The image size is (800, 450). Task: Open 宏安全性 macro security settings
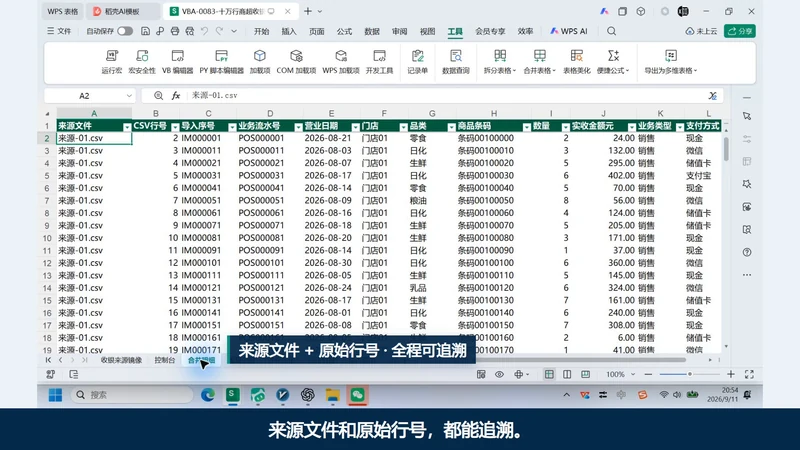click(x=142, y=56)
